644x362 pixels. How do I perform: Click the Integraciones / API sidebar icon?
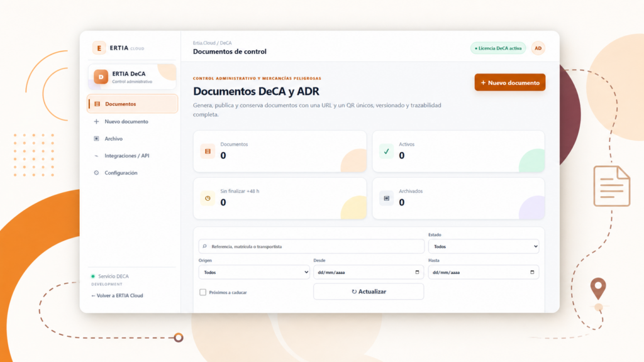click(x=96, y=156)
